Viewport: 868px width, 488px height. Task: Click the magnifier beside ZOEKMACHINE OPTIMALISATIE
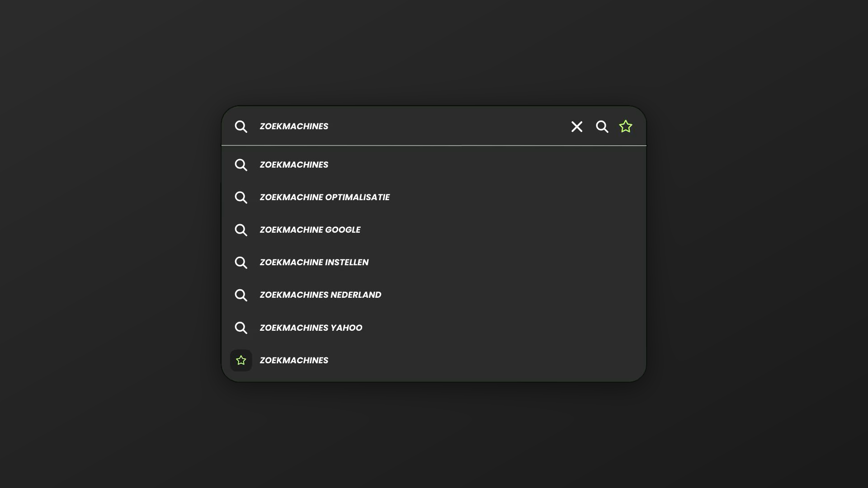tap(241, 197)
